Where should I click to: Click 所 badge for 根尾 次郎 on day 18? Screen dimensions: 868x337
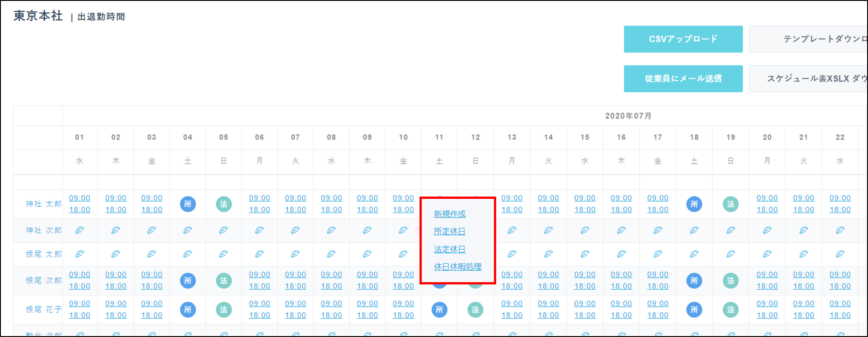tap(694, 281)
